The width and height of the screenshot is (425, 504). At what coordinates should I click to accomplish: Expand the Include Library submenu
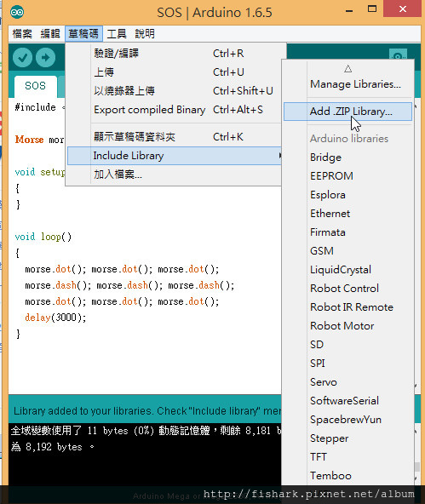[x=175, y=156]
